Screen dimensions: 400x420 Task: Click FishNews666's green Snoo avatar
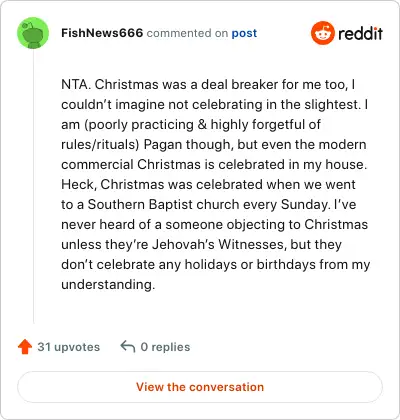pos(33,33)
